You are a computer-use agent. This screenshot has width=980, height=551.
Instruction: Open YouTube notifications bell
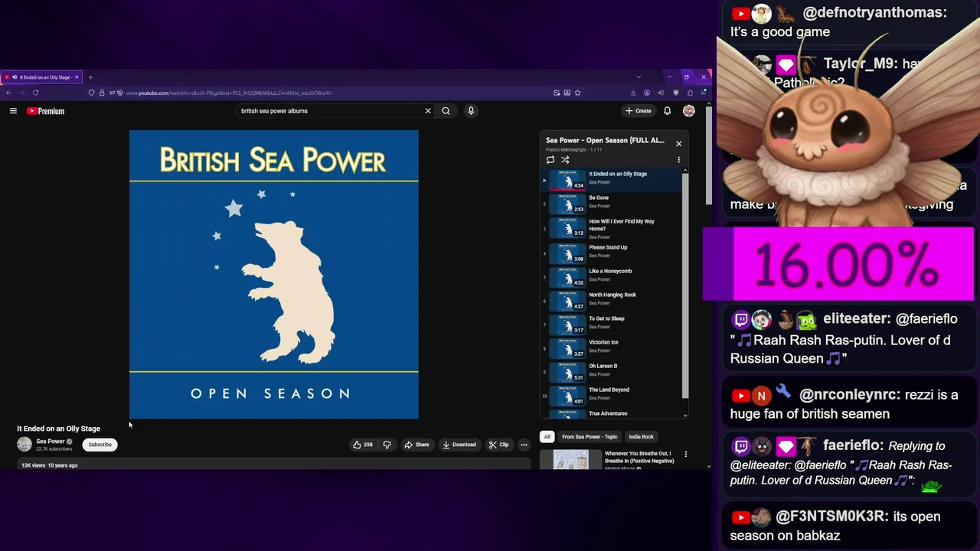[667, 111]
